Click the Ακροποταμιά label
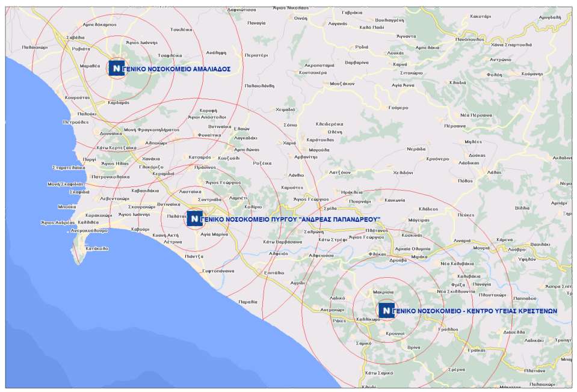This screenshot has width=577, height=392. [x=319, y=65]
